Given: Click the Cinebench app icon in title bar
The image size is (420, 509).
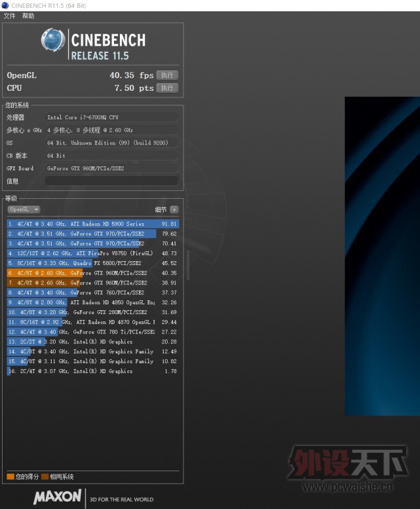Looking at the screenshot, I should pos(5,5).
